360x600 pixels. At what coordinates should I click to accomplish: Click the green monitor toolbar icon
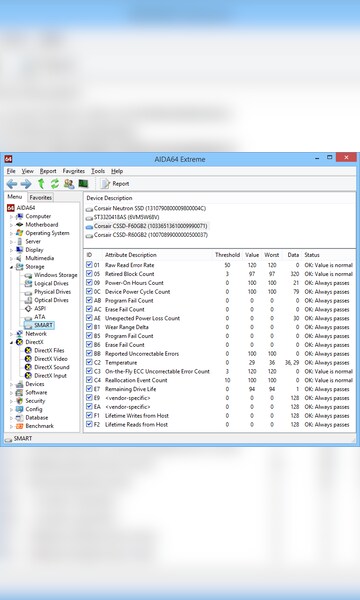pyautogui.click(x=83, y=184)
